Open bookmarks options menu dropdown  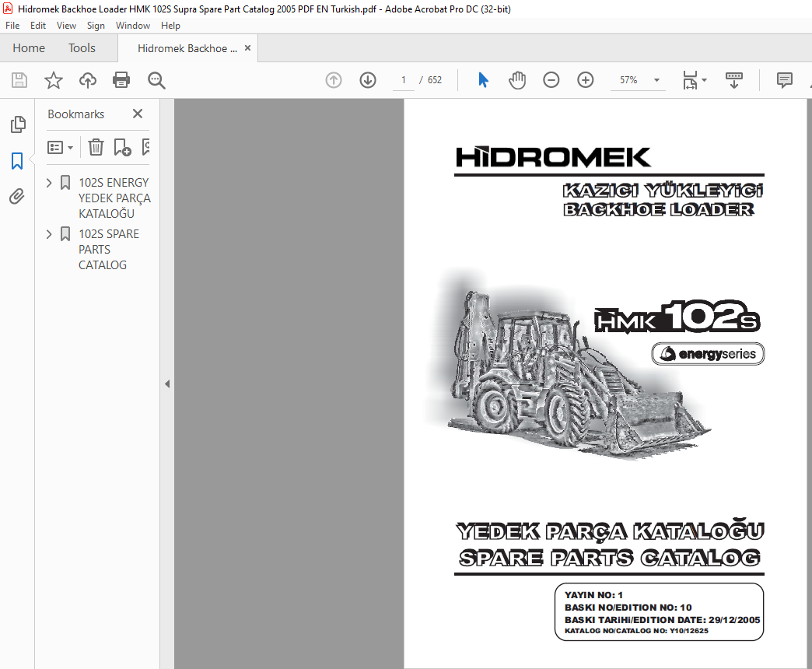coord(60,148)
